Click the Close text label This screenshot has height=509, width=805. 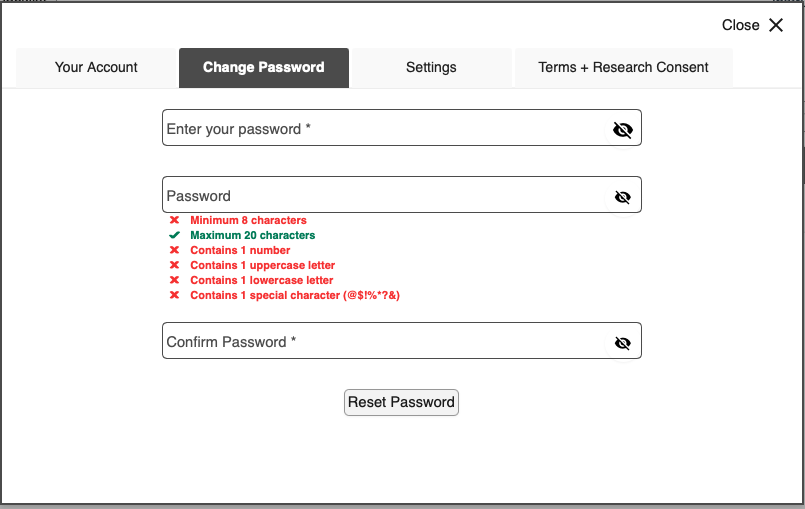pos(740,25)
